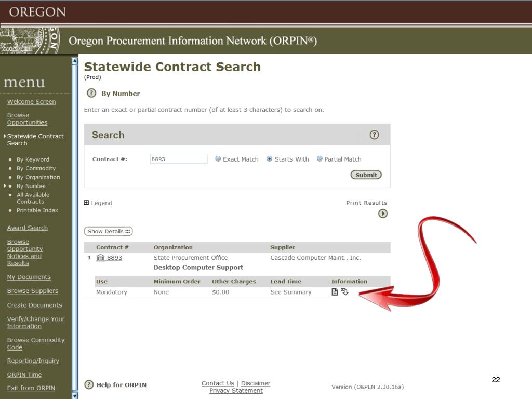The width and height of the screenshot is (532, 399).
Task: Open Browse Opportunity Notices and Results
Action: (25, 252)
